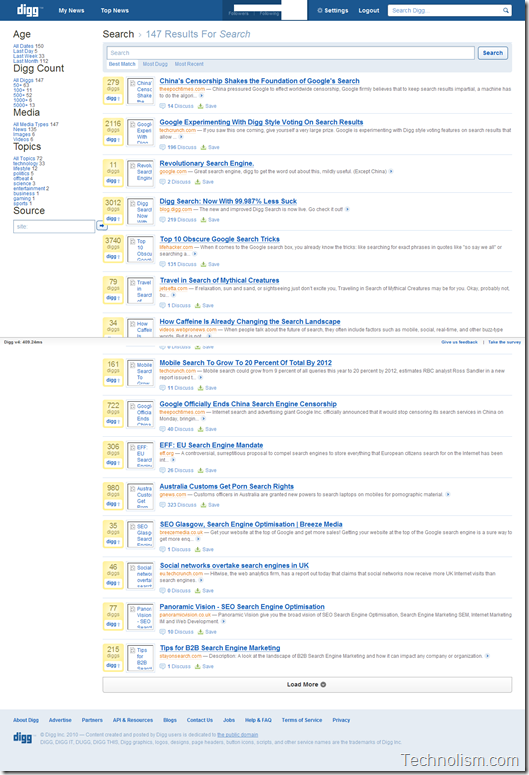Open 323 Discuss on Australia Customs story
The image size is (529, 775).
pyautogui.click(x=178, y=505)
